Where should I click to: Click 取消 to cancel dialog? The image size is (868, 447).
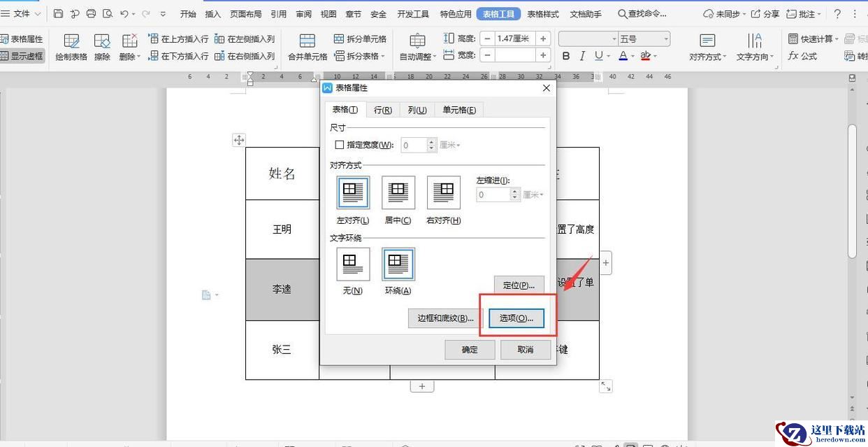pos(526,350)
